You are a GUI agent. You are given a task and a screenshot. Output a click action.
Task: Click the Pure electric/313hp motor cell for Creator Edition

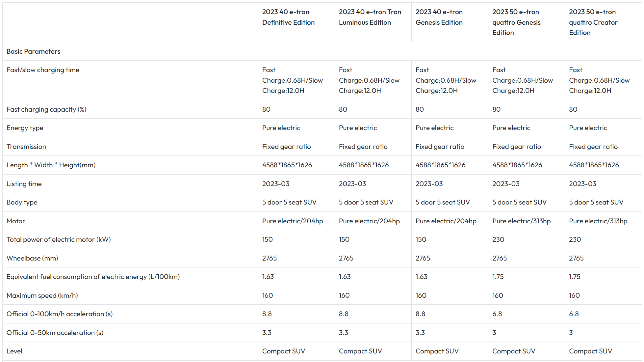[x=598, y=221]
